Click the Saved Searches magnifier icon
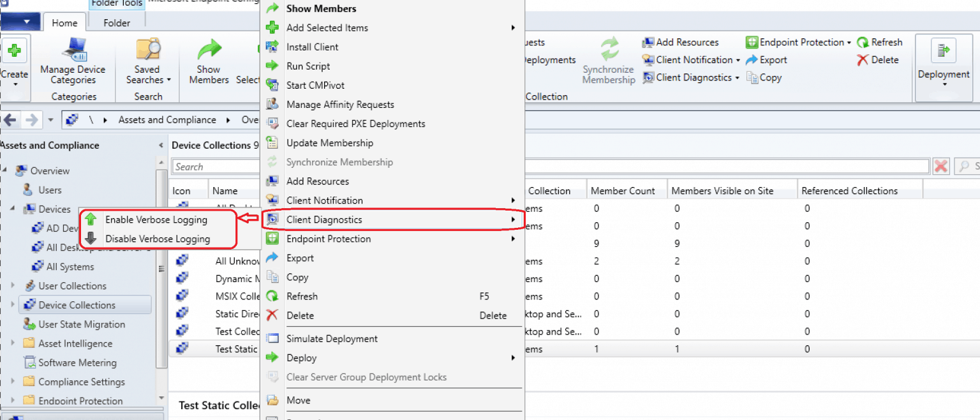Screen dimensions: 980x420 click(147, 50)
